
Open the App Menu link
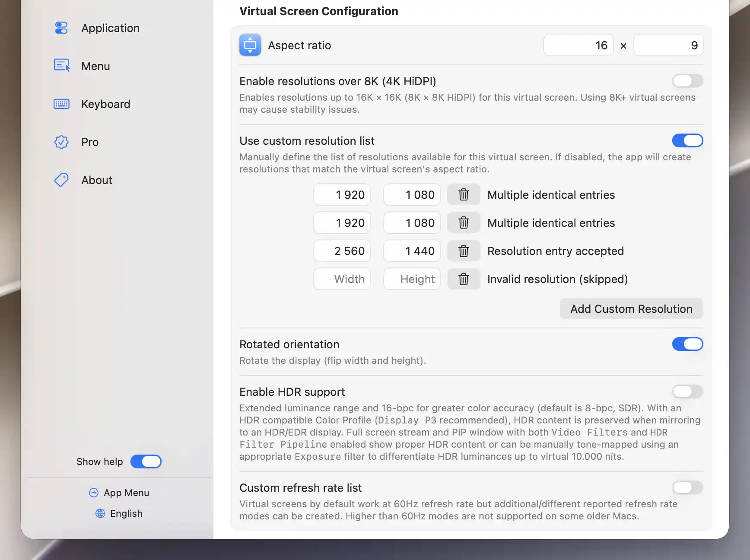coord(119,493)
